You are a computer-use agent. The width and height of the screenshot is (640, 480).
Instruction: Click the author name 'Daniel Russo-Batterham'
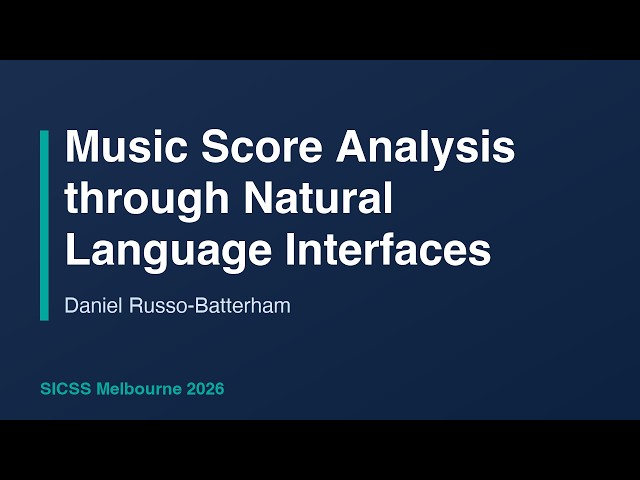[x=178, y=306]
